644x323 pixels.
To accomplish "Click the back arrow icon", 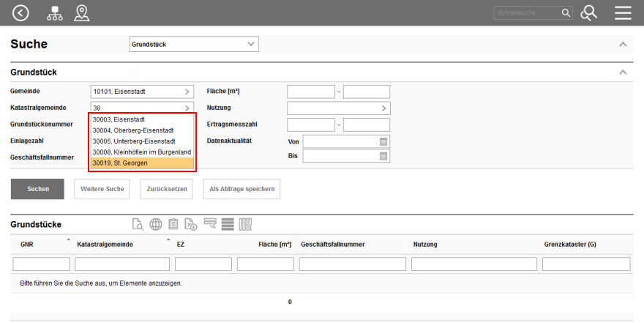I will tap(21, 12).
